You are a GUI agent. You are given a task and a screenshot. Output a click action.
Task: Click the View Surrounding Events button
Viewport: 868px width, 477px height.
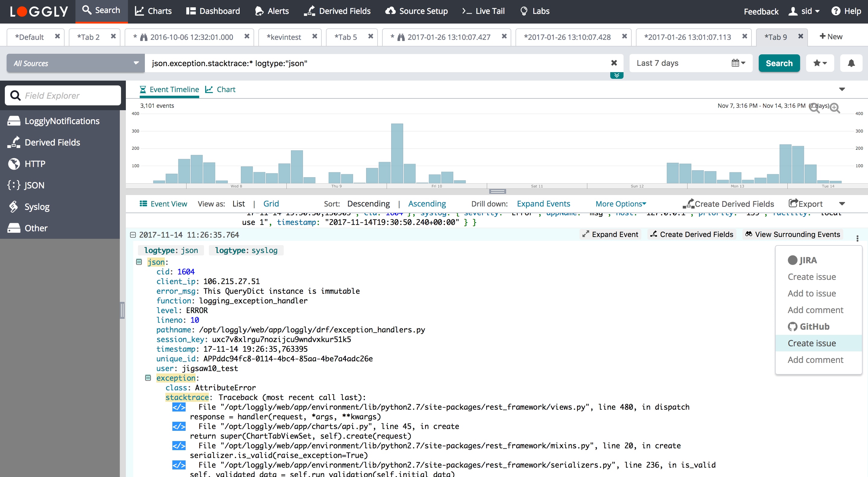pos(793,234)
